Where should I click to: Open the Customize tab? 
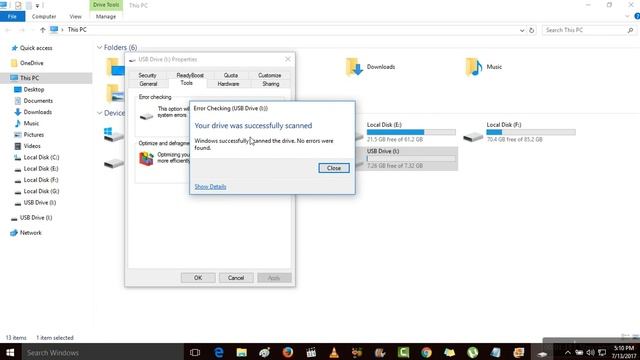pyautogui.click(x=269, y=76)
